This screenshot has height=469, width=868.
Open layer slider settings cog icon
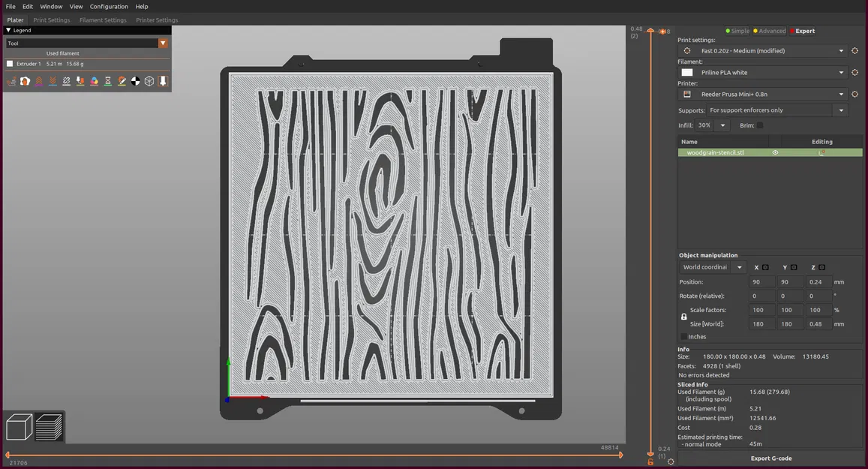(x=671, y=461)
